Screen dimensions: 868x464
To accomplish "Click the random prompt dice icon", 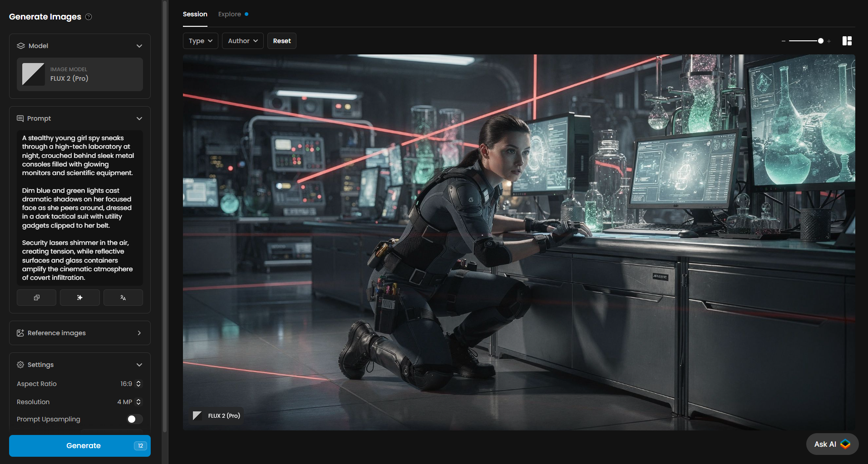I will coord(36,298).
